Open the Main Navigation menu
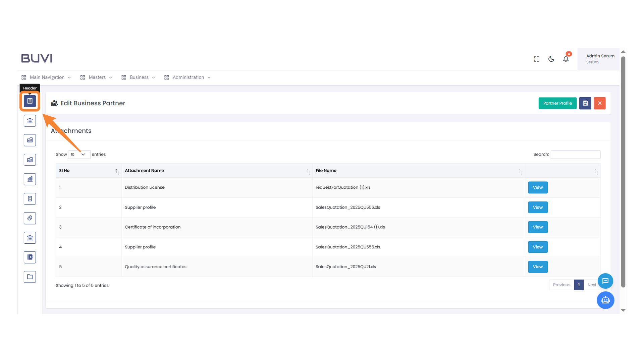 [46, 77]
